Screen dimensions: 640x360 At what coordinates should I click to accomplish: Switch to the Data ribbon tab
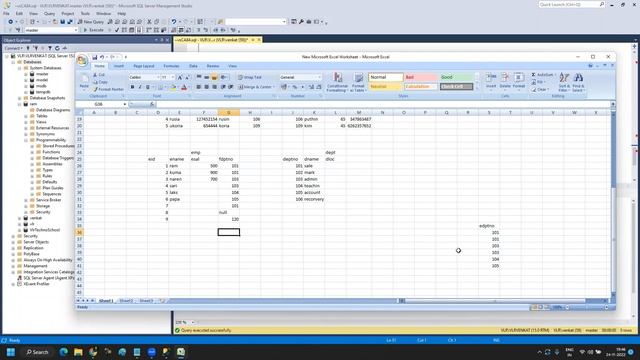point(193,66)
